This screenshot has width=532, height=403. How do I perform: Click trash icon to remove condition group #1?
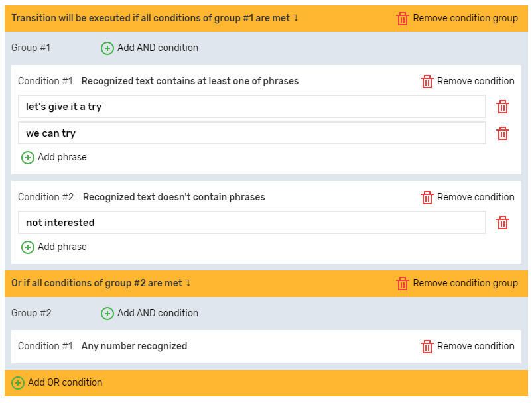403,19
